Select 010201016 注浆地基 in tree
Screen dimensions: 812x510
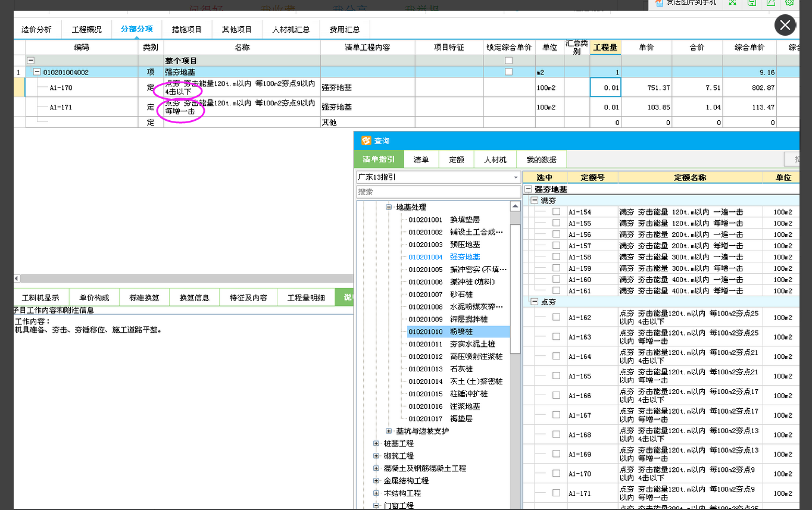pyautogui.click(x=444, y=406)
